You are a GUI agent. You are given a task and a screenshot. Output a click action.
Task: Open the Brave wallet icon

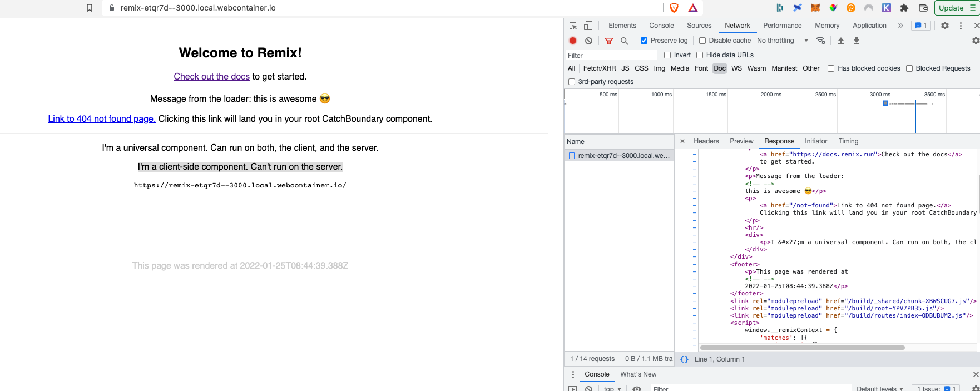pyautogui.click(x=923, y=8)
